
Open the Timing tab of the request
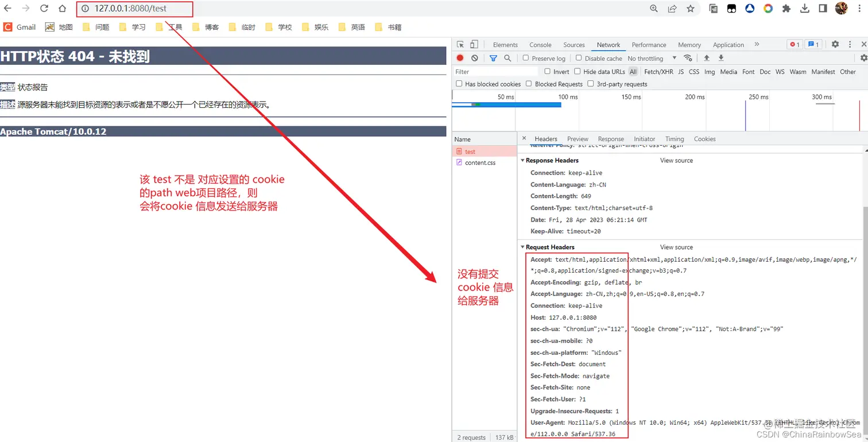[x=675, y=139]
